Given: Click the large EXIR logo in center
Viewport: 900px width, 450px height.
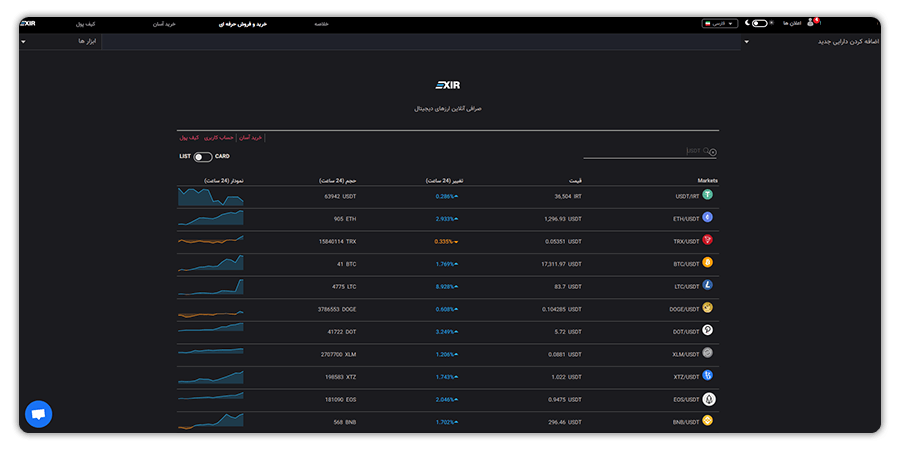Looking at the screenshot, I should click(x=448, y=86).
